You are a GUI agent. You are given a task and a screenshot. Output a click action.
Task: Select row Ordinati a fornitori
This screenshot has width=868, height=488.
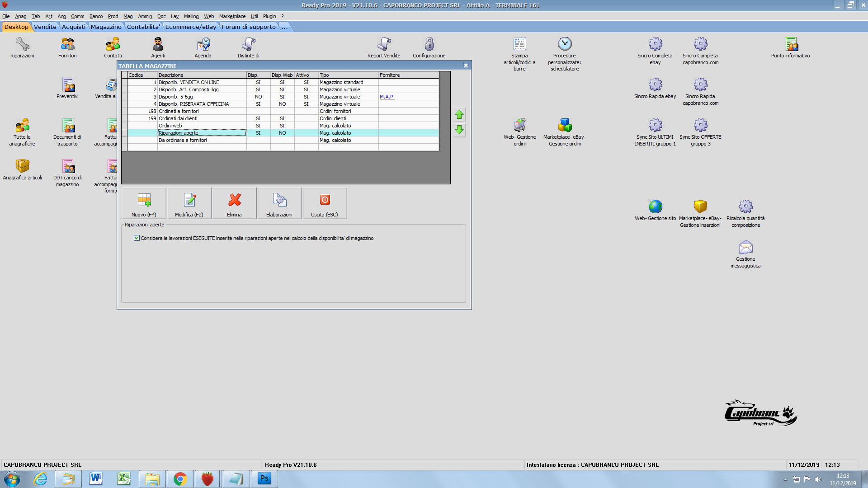[x=283, y=111]
